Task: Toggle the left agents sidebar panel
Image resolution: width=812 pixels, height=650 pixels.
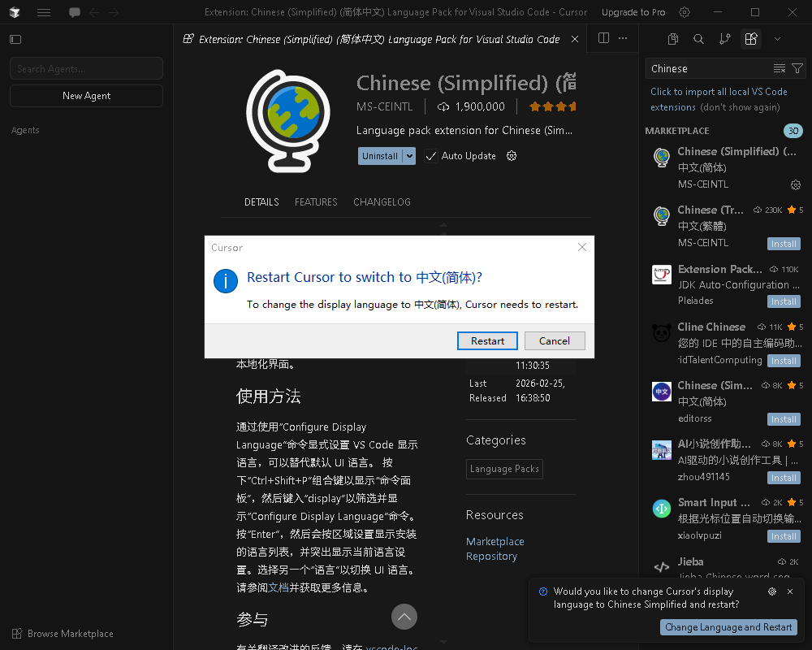Action: (15, 39)
